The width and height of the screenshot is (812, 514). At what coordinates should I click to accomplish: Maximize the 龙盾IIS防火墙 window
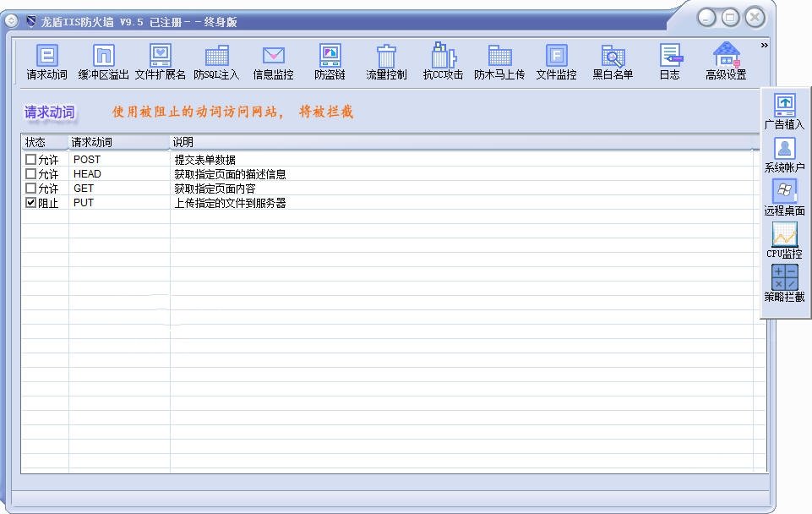pyautogui.click(x=731, y=18)
